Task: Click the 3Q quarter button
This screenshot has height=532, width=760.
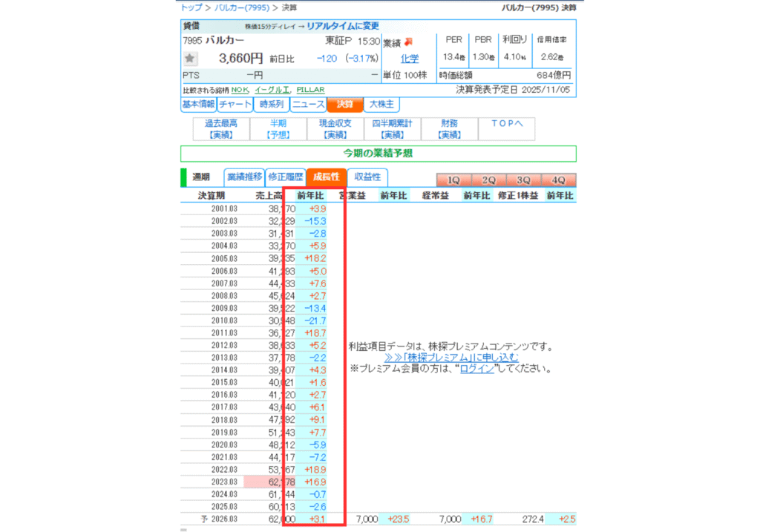Action: (523, 180)
